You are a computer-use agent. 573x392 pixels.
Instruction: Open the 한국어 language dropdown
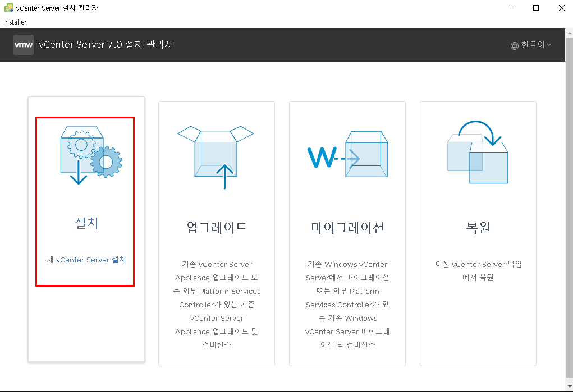click(x=531, y=45)
